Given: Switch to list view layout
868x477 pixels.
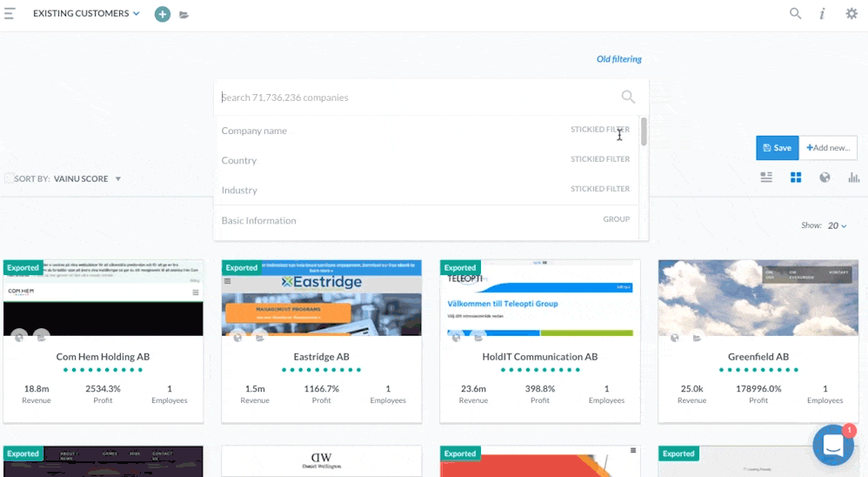Looking at the screenshot, I should coord(766,178).
